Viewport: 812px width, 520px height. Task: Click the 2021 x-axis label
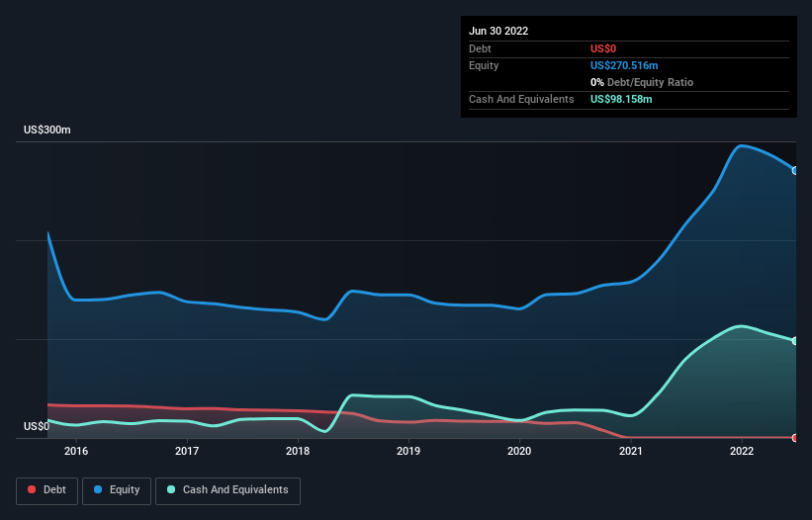(631, 451)
